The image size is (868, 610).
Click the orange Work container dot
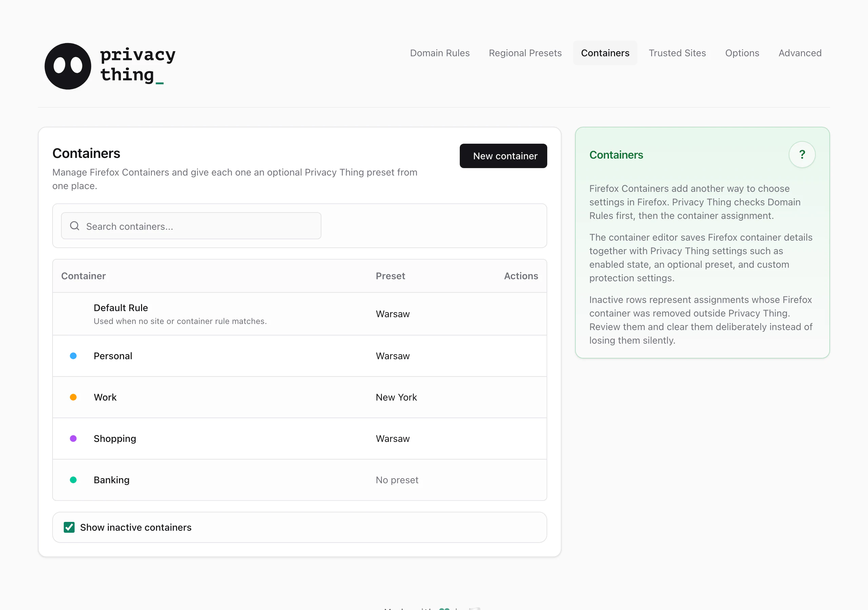coord(73,397)
